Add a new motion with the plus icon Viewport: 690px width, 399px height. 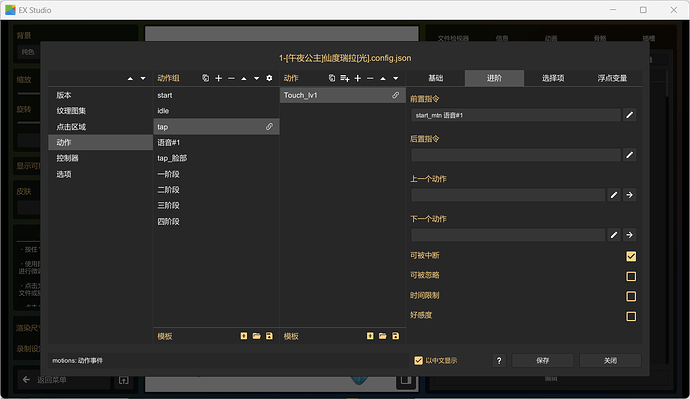[357, 78]
